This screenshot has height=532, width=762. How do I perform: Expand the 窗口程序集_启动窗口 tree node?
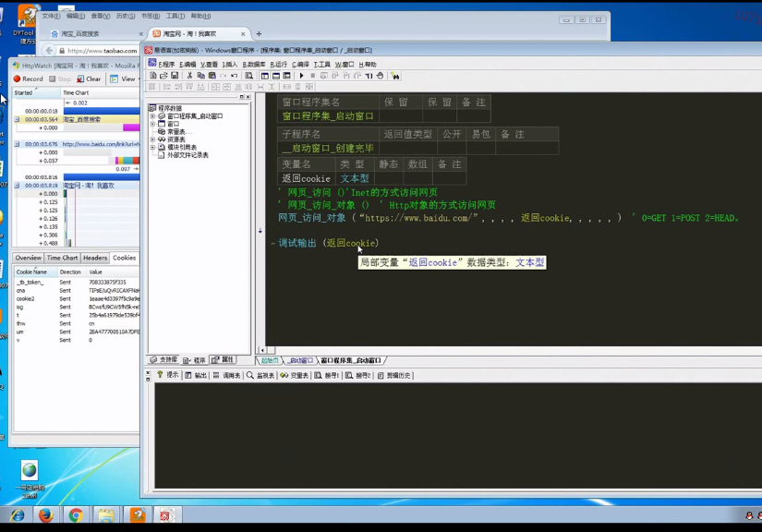(x=152, y=116)
